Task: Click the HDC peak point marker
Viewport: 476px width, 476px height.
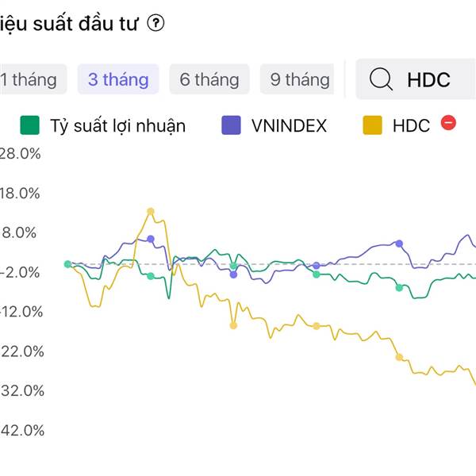Action: 151,211
